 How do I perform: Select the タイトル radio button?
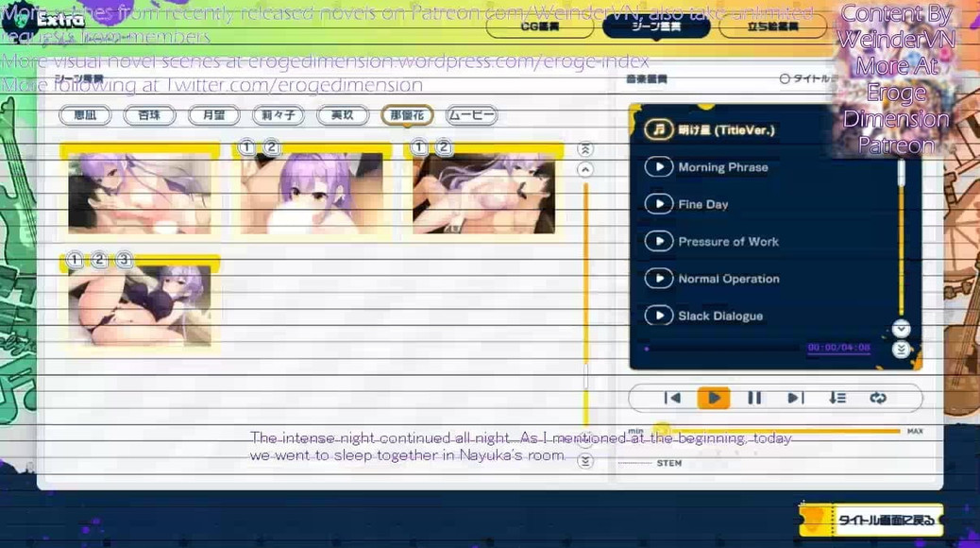click(x=785, y=79)
